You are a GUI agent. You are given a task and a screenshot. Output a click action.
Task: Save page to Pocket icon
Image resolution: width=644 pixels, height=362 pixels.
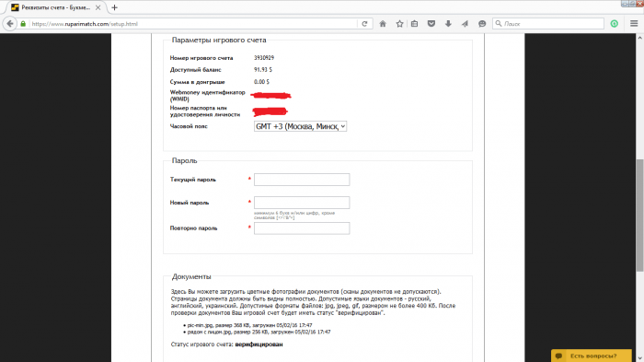click(431, 24)
